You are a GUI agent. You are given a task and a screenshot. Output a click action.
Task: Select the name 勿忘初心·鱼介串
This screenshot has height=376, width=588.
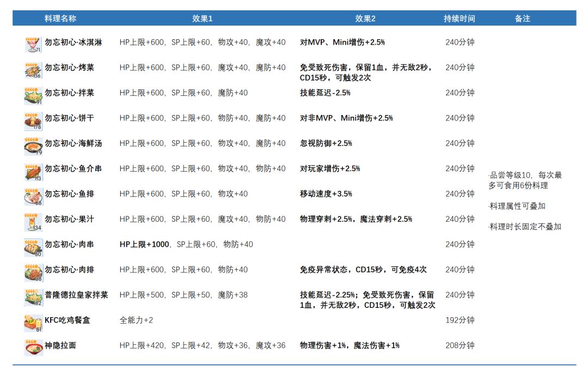(73, 168)
